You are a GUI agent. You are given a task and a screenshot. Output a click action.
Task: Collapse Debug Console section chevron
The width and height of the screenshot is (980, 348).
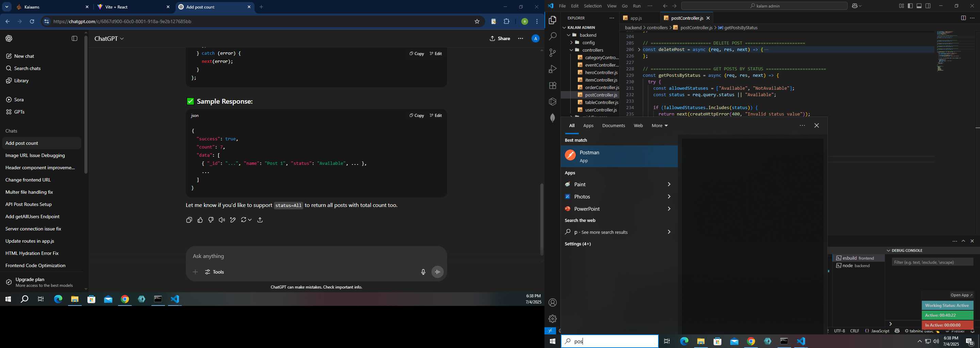click(889, 251)
